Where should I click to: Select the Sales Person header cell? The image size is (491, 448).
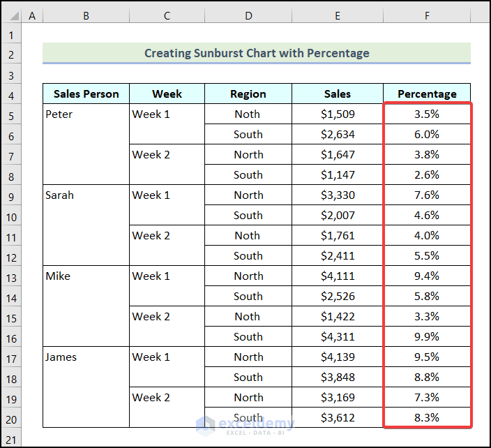tap(86, 94)
